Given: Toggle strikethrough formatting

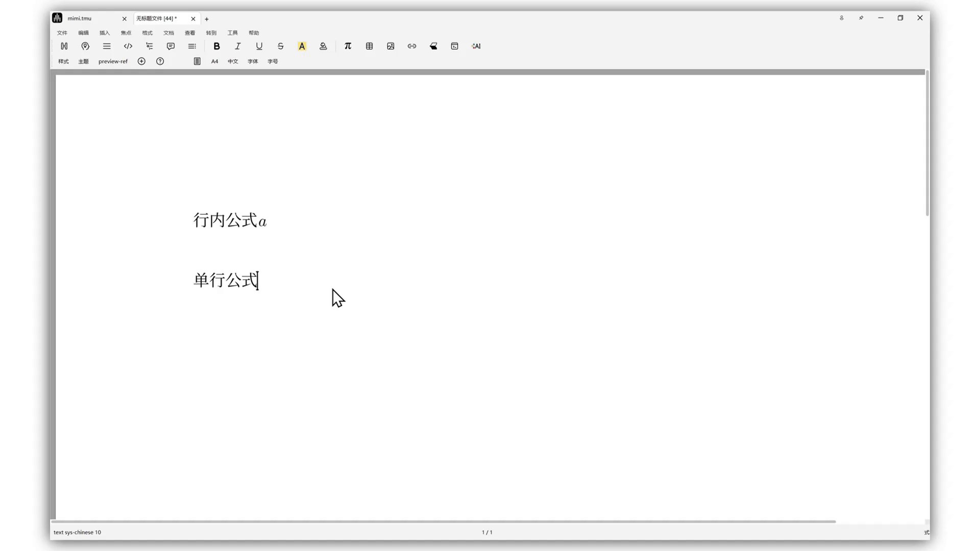Looking at the screenshot, I should pyautogui.click(x=280, y=46).
